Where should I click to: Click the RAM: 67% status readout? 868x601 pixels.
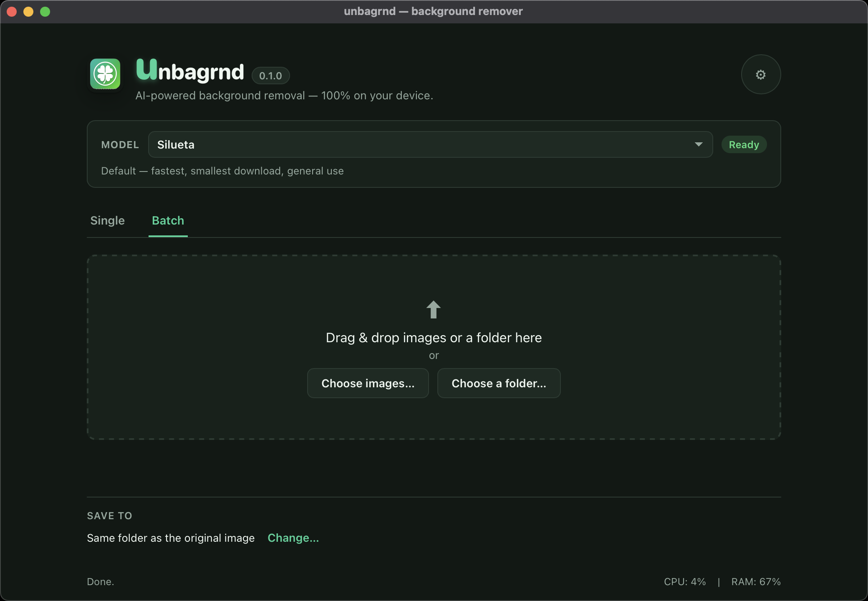pos(756,581)
